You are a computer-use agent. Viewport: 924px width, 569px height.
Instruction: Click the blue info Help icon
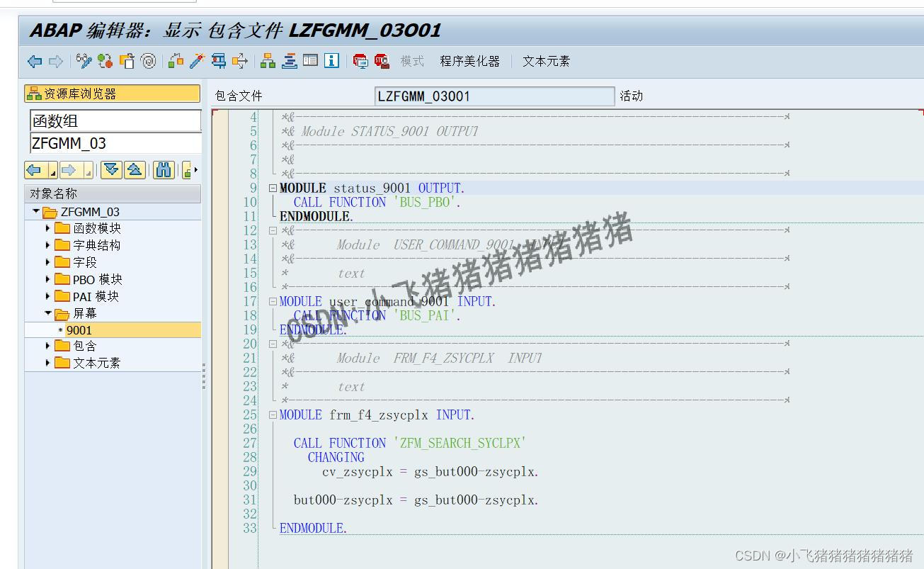click(x=331, y=62)
